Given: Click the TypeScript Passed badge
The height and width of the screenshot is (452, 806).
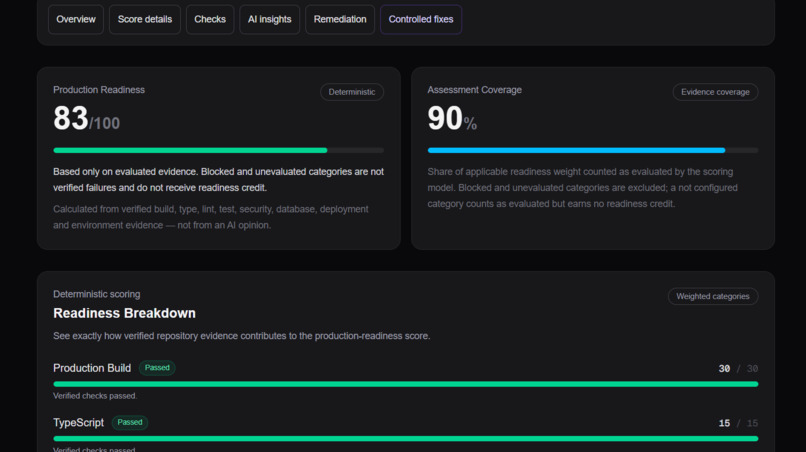Looking at the screenshot, I should [x=130, y=422].
